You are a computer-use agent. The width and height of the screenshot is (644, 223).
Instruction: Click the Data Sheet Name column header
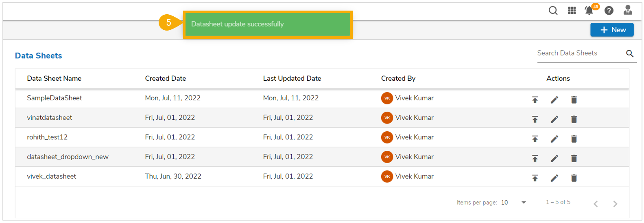point(54,78)
